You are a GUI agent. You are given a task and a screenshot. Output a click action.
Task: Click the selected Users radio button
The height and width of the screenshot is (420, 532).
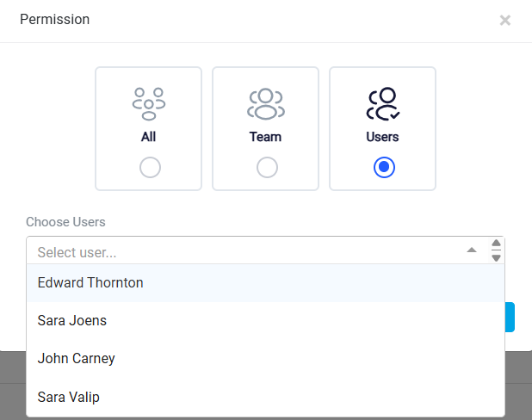pos(384,167)
